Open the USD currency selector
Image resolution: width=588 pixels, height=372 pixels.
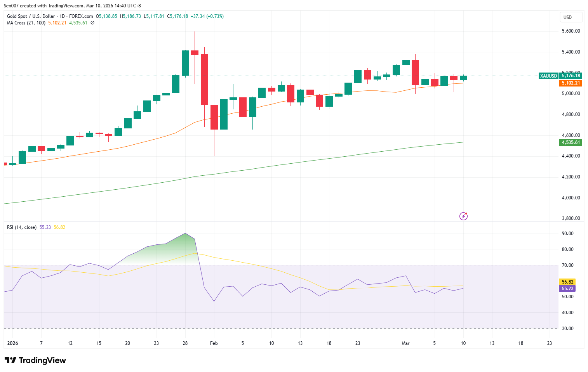click(571, 17)
